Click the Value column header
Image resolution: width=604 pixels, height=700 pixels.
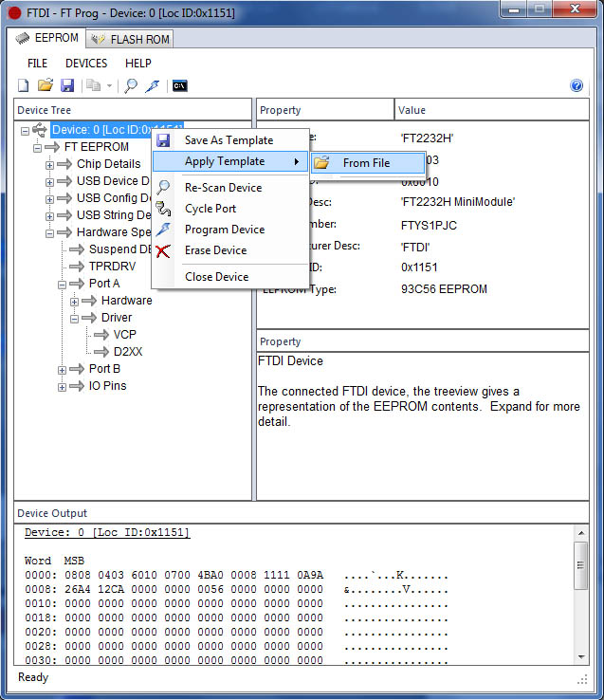[492, 110]
